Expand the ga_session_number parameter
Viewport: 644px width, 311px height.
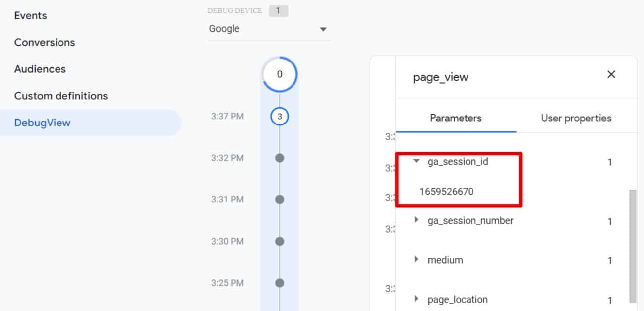[416, 220]
